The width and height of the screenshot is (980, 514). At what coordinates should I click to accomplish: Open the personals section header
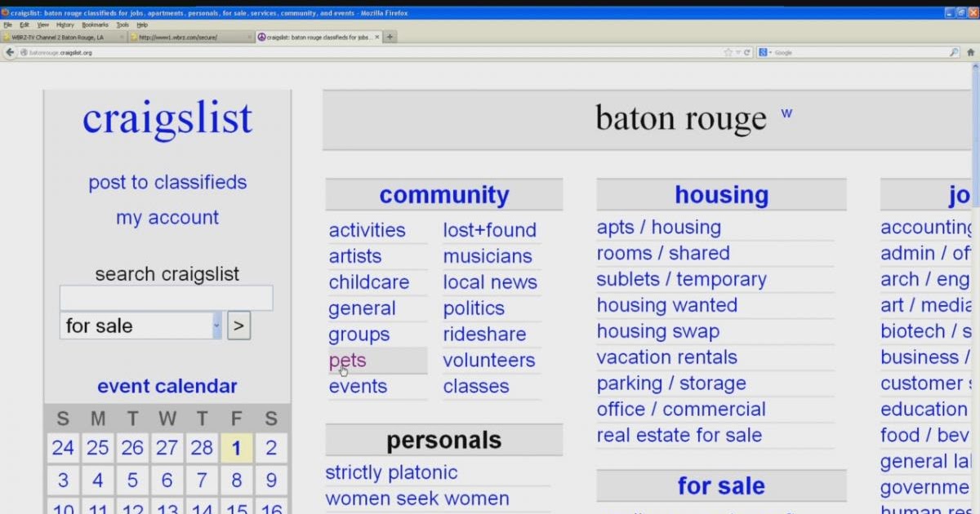(x=444, y=441)
